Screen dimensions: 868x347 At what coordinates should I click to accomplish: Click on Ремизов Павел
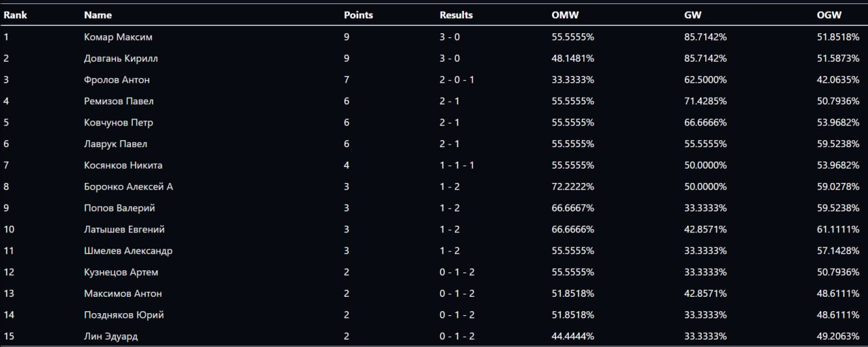(x=119, y=101)
